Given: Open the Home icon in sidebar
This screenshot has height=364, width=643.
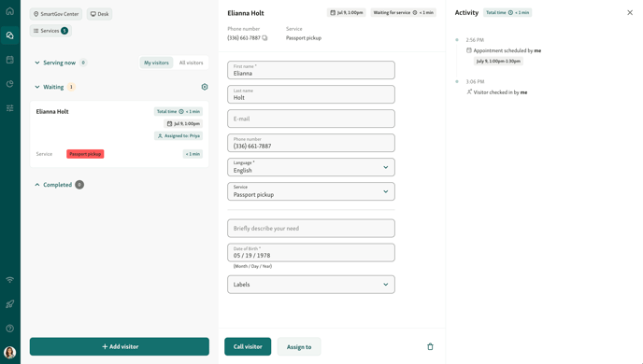Looking at the screenshot, I should tap(10, 11).
